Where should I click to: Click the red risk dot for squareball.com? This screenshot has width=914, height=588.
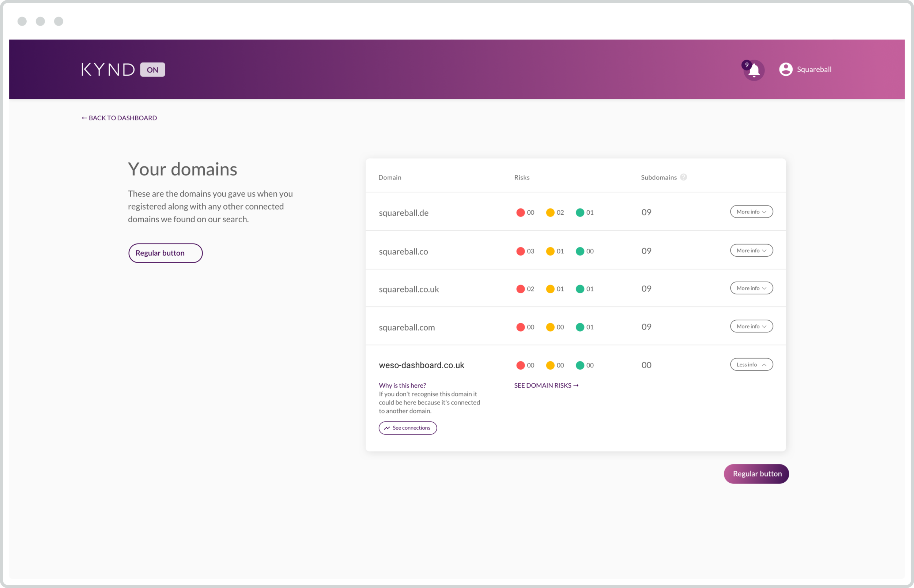521,327
